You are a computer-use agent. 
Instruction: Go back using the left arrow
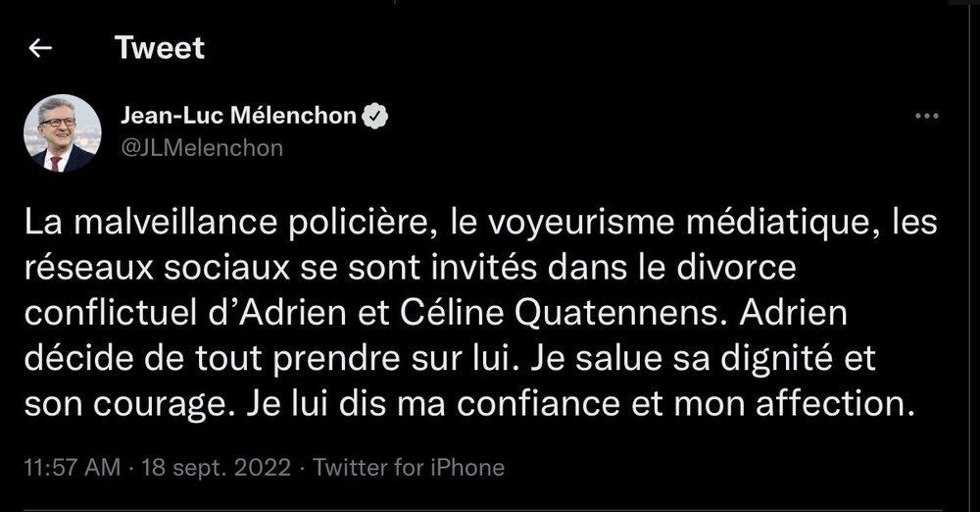pos(40,48)
